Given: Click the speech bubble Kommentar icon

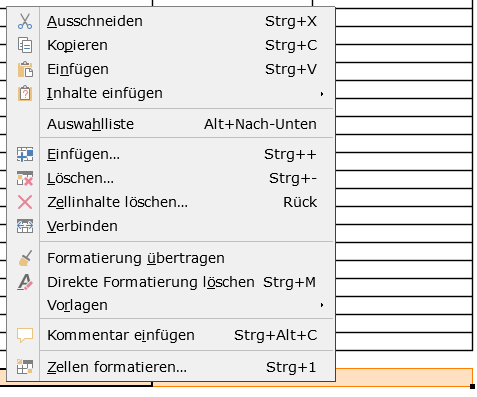Looking at the screenshot, I should pos(25,335).
